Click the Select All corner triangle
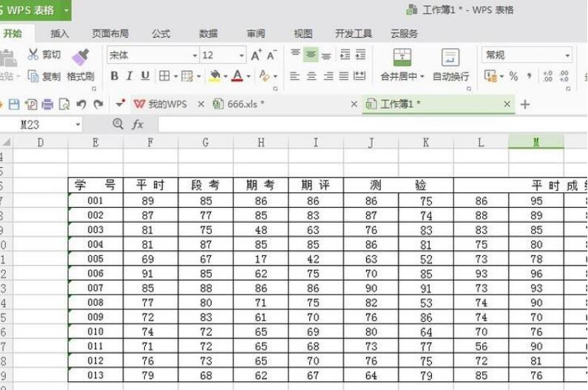The width and height of the screenshot is (588, 390). [6, 142]
